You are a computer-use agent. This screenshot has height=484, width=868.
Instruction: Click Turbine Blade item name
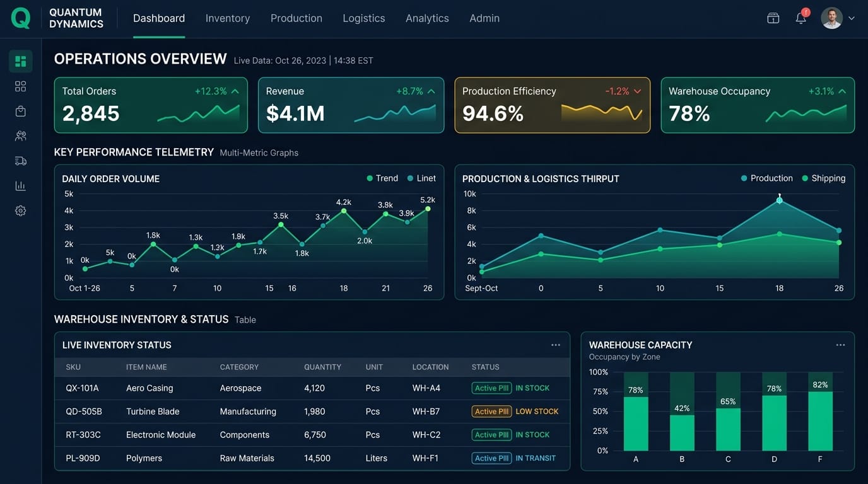(x=153, y=412)
